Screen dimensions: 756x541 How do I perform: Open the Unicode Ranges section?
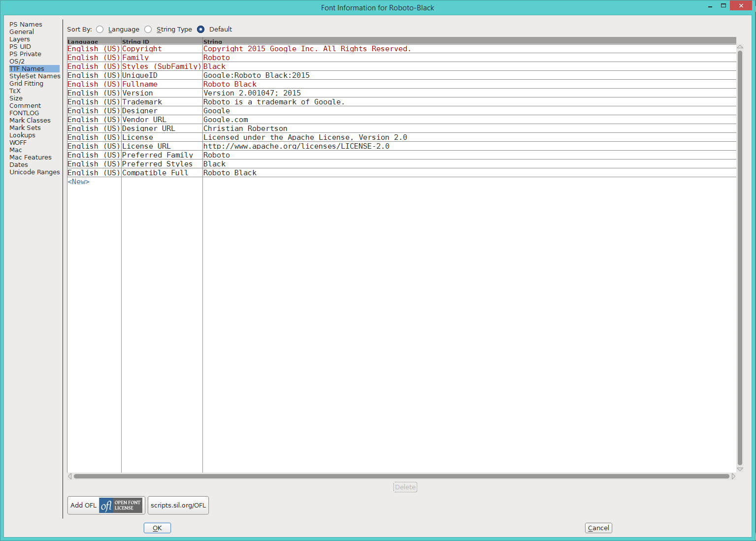[x=34, y=172]
